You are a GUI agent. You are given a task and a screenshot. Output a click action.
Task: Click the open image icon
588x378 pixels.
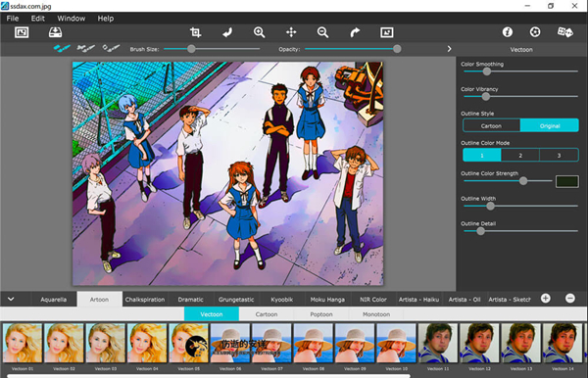(22, 32)
